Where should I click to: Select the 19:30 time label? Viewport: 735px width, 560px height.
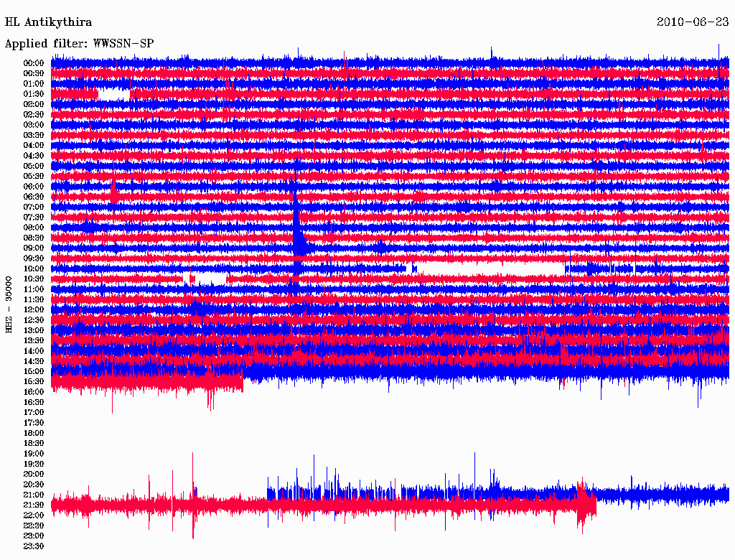[34, 465]
